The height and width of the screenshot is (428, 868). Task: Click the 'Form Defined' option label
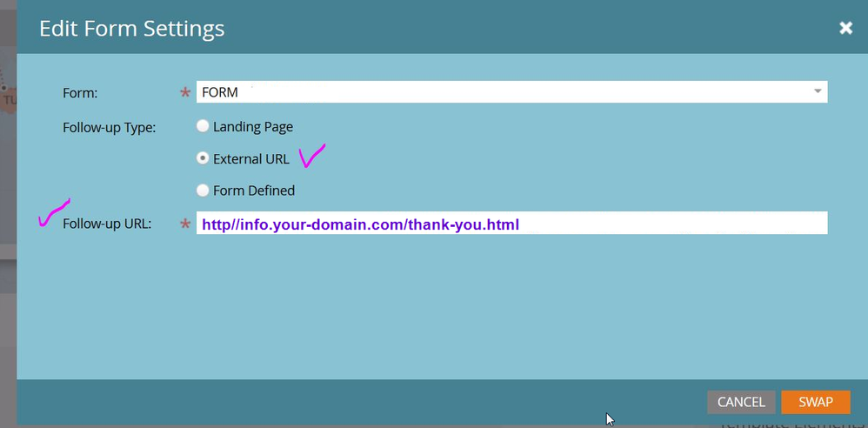click(x=254, y=191)
